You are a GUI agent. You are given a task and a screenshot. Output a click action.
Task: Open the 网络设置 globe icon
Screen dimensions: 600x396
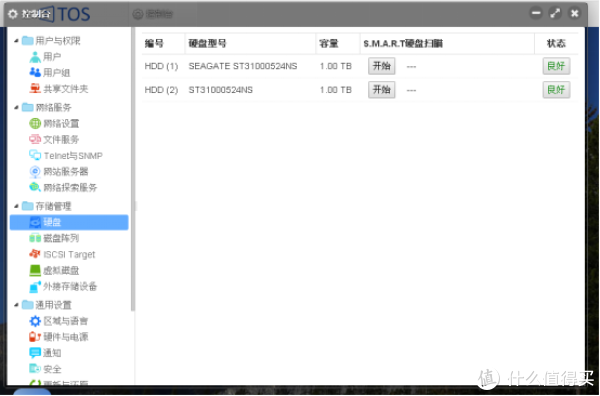(35, 123)
